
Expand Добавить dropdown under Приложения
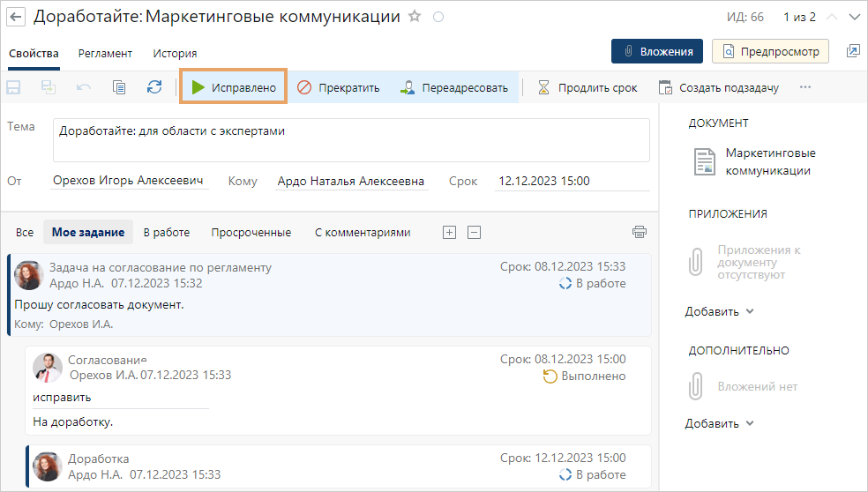click(720, 311)
